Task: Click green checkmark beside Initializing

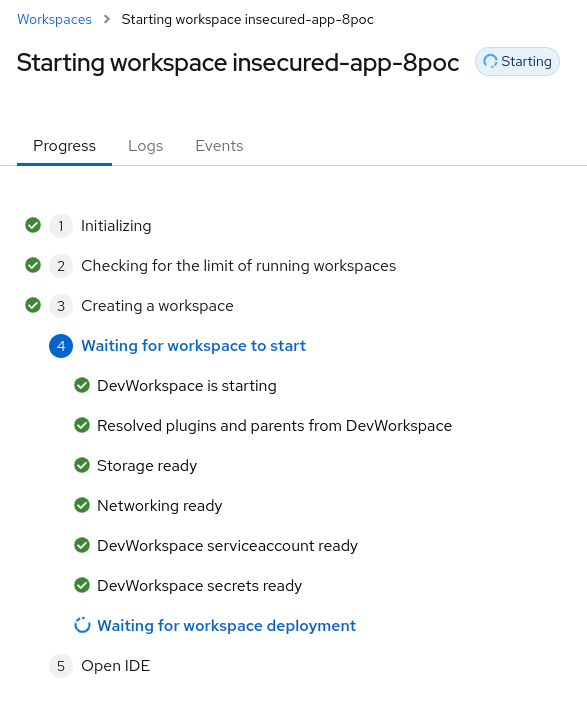Action: 33,225
